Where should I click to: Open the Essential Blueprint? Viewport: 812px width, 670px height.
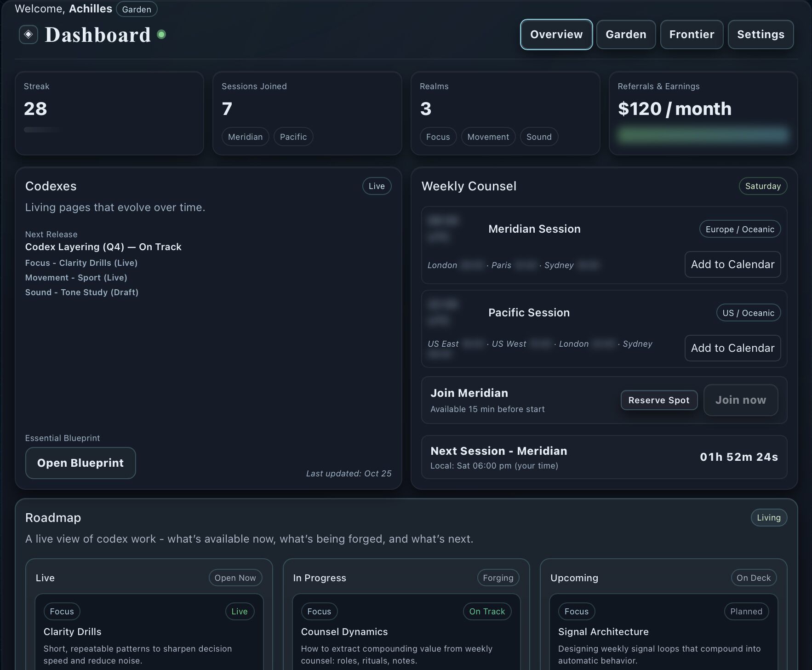(80, 463)
